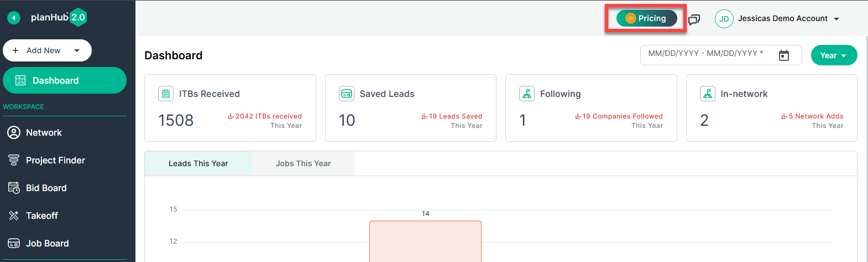Viewport: 868px width, 262px height.
Task: Open the Pricing button
Action: (x=646, y=18)
